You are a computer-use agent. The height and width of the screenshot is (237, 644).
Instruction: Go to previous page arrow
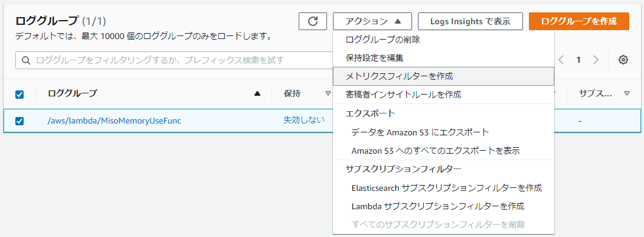tap(561, 60)
